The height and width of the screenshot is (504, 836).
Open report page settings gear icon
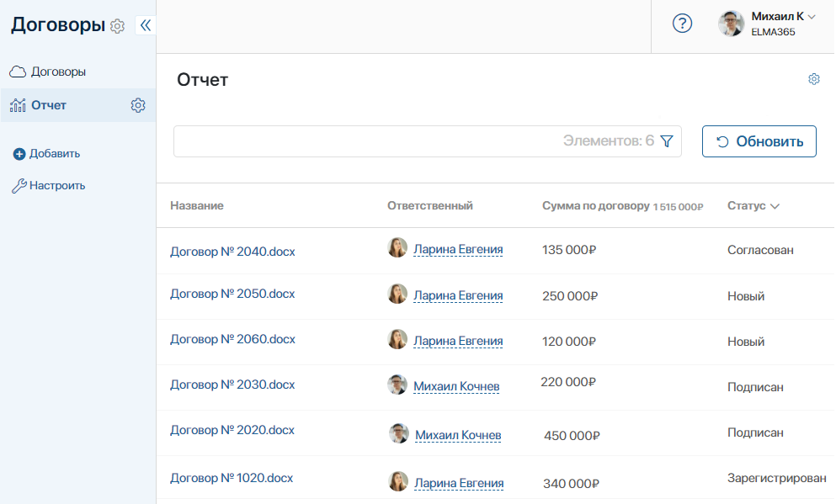click(x=813, y=79)
